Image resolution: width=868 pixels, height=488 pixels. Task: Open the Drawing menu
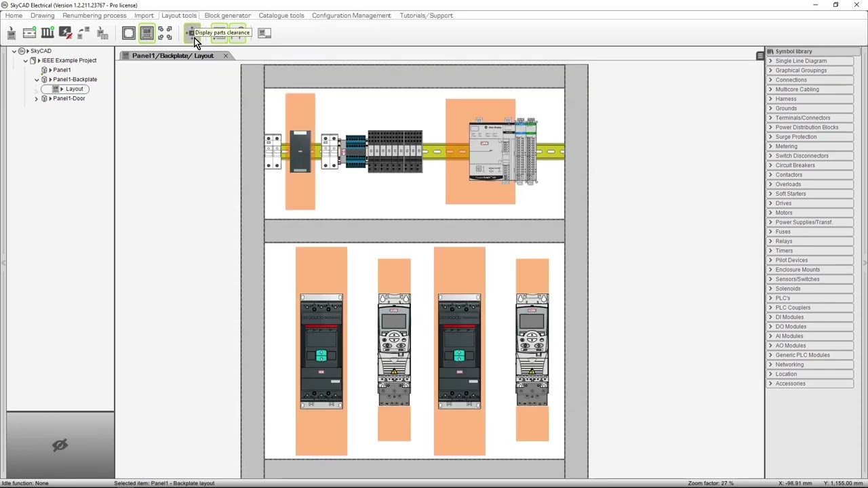[43, 15]
